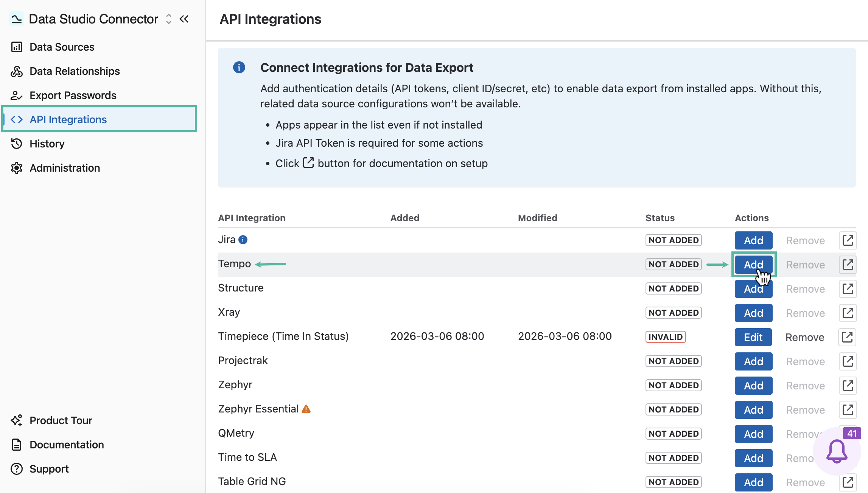Click the warning icon beside Zephyr Essential
The image size is (868, 493).
pyautogui.click(x=306, y=409)
